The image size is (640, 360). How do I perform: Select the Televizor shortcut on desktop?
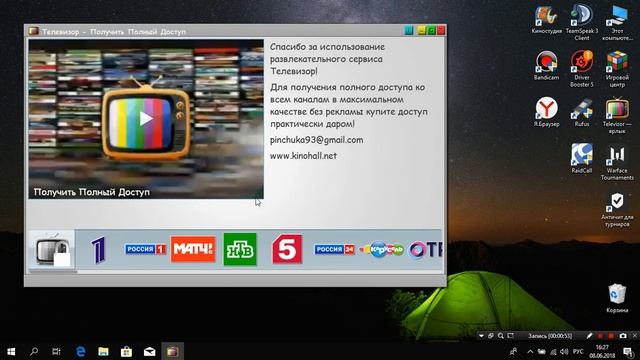617,116
